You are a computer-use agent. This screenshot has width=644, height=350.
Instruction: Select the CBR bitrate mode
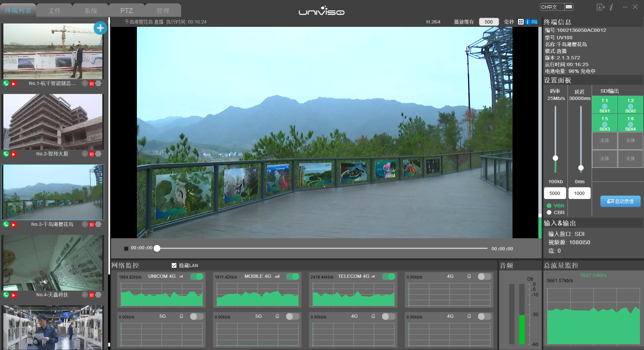[549, 212]
